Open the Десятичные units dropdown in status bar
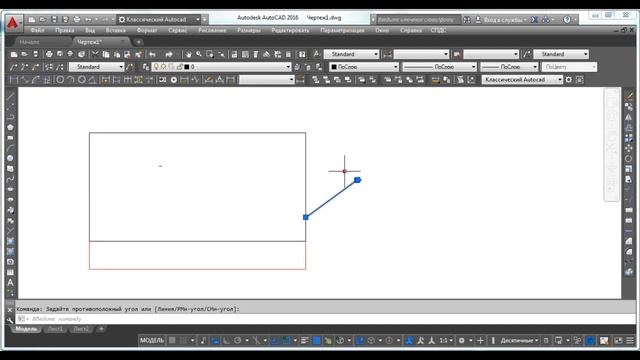The width and height of the screenshot is (640, 360). [x=519, y=340]
